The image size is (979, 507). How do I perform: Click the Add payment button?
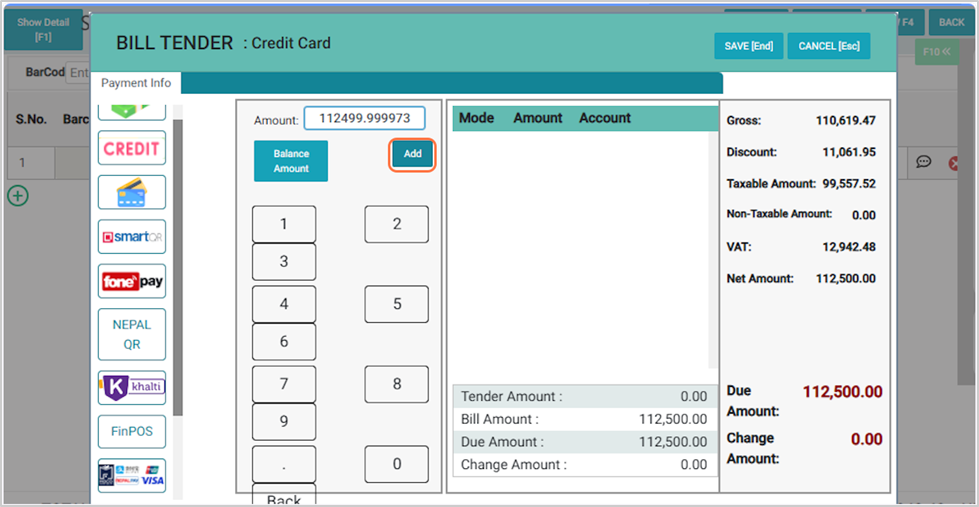412,154
